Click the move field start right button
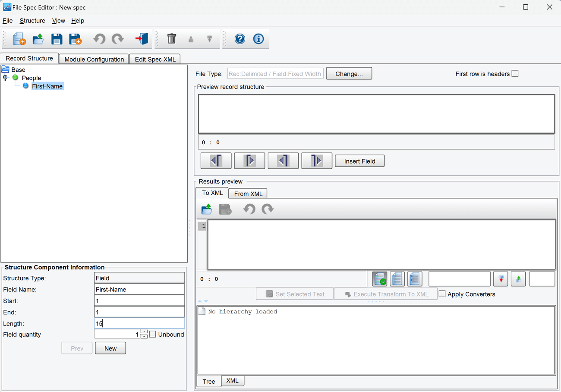561x392 pixels. point(250,161)
